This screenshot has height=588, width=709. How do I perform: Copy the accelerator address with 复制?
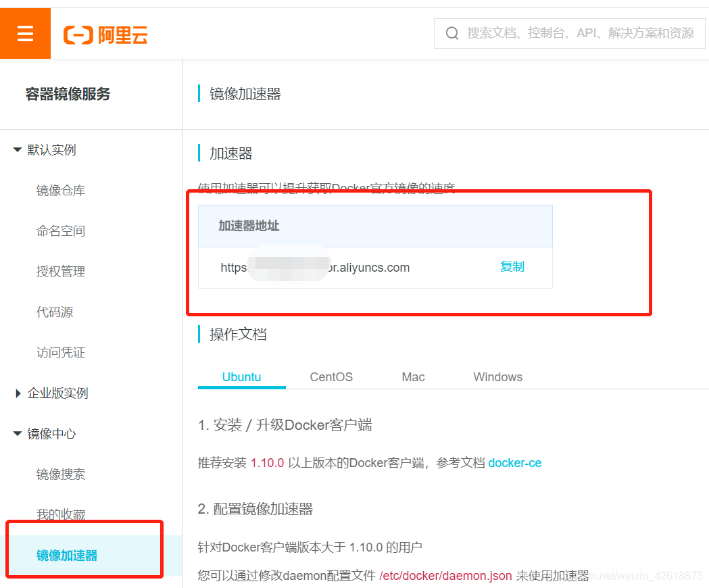point(512,267)
